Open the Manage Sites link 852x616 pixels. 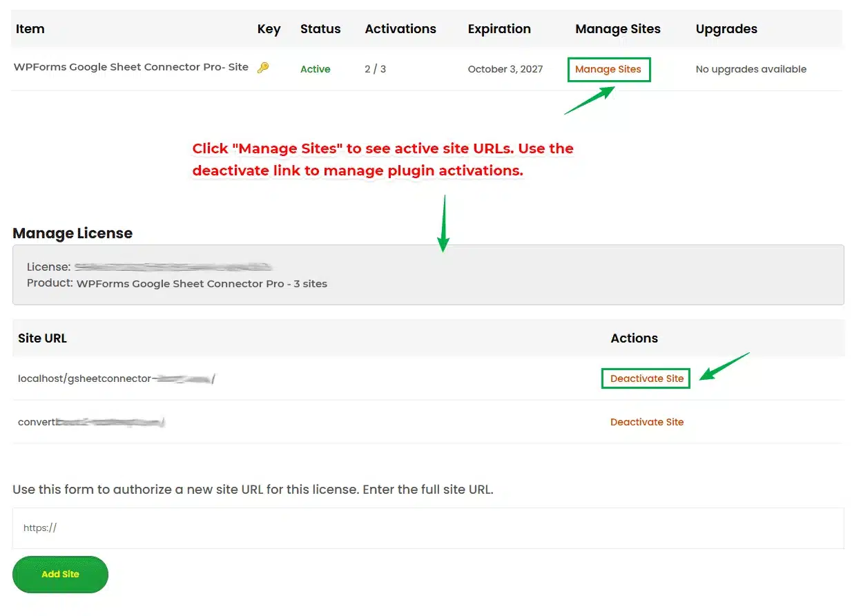pyautogui.click(x=608, y=69)
